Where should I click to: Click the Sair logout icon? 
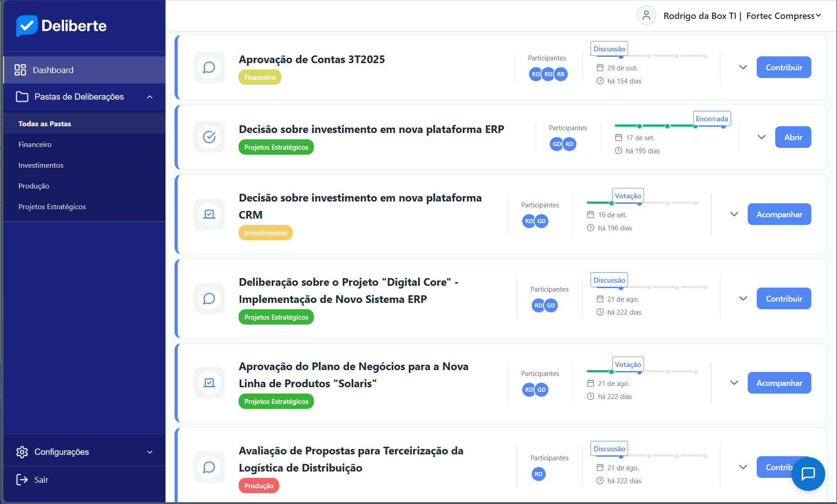[22, 480]
